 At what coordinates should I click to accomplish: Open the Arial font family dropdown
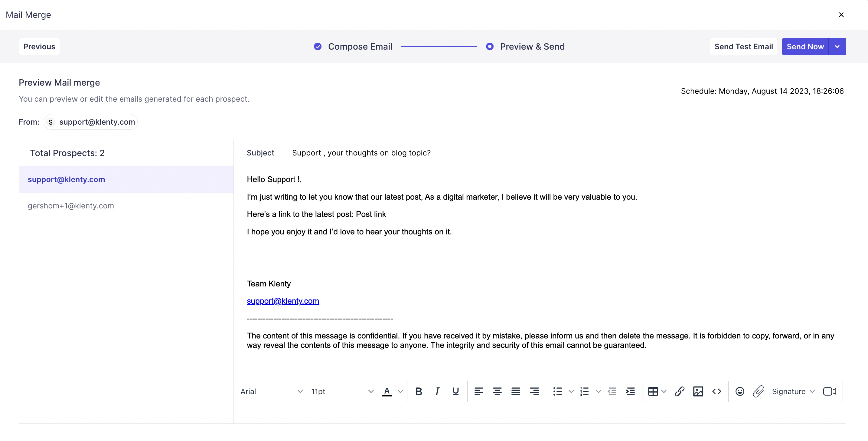click(271, 391)
